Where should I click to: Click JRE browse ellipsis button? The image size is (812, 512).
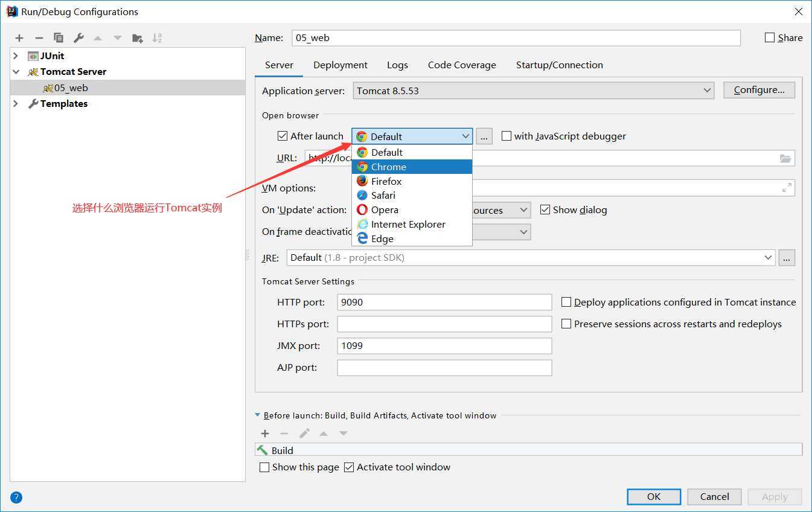(787, 258)
